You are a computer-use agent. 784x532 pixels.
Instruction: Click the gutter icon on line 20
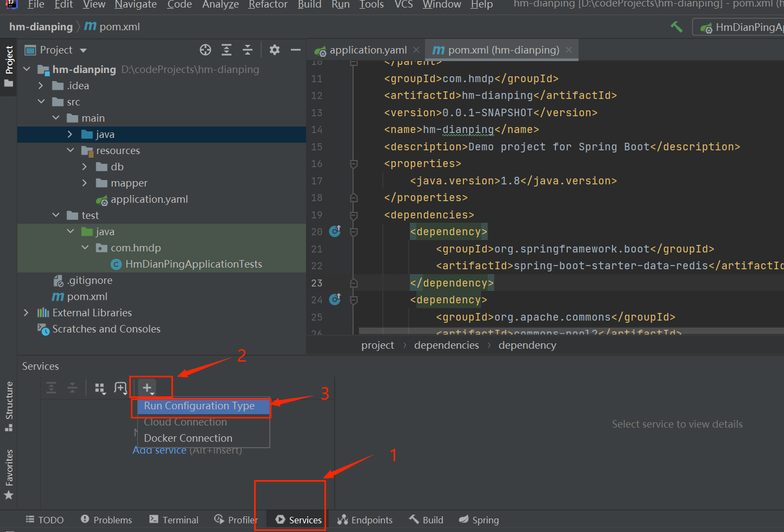[335, 231]
